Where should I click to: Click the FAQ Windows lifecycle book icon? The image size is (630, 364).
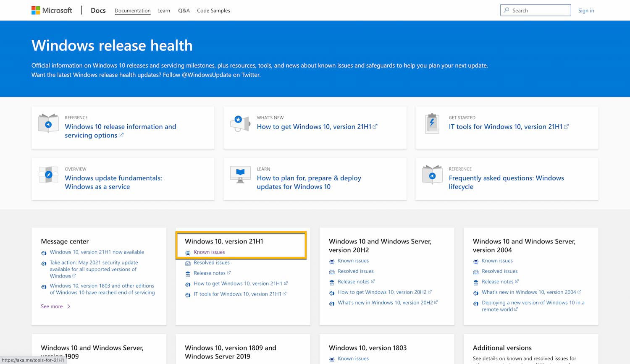pos(432,175)
